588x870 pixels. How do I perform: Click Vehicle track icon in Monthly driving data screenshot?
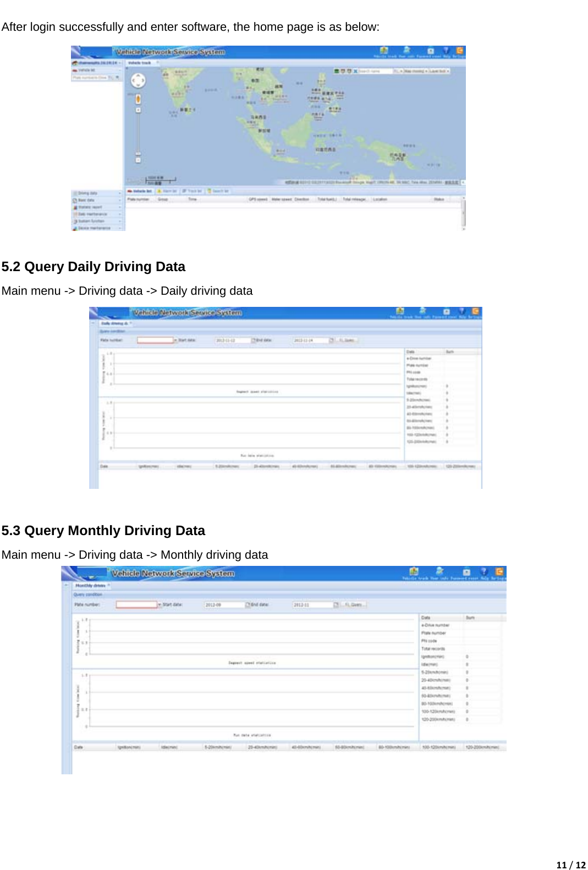414,572
